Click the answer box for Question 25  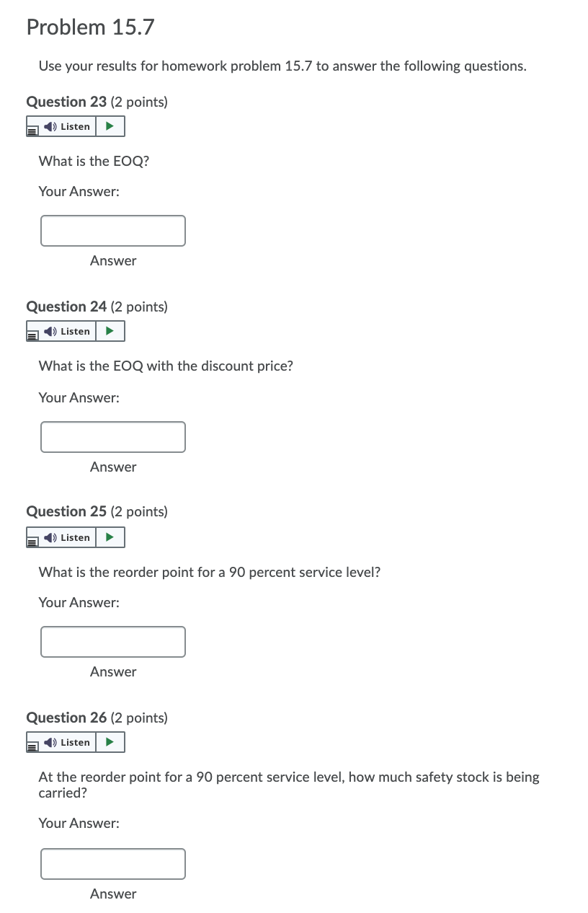pos(112,641)
